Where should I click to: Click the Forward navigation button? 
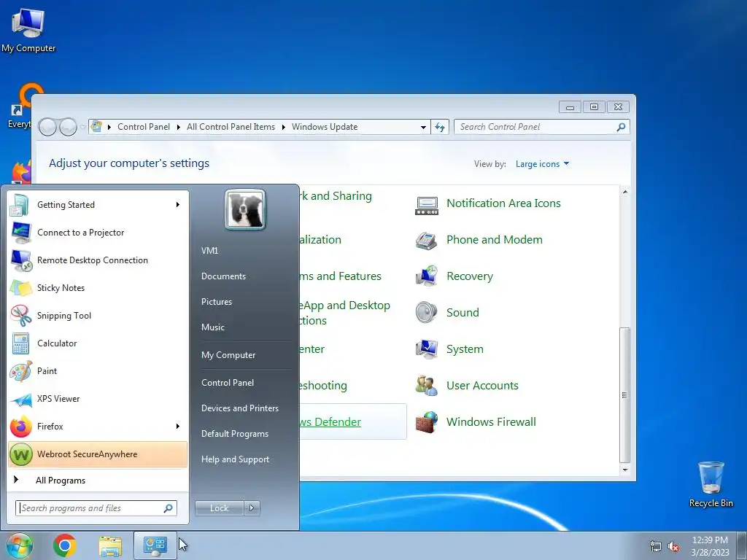68,127
